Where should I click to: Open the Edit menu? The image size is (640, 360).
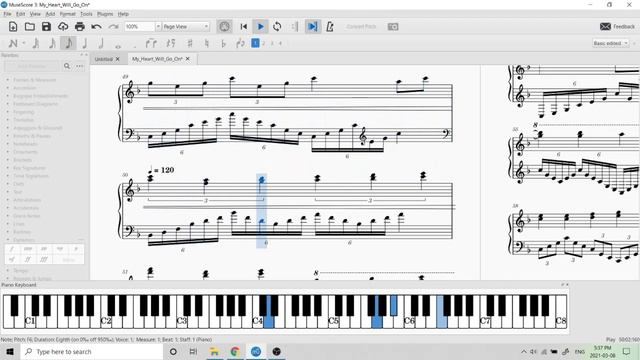pyautogui.click(x=20, y=14)
